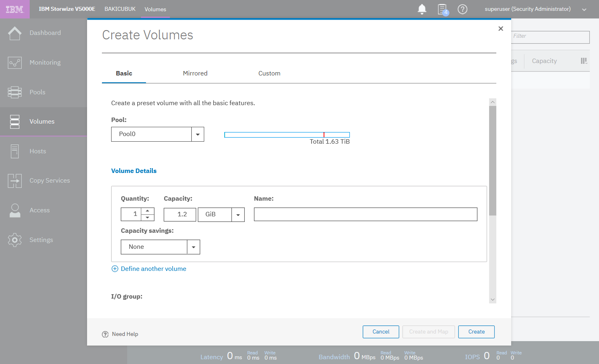Click the Dashboard home icon

tap(15, 33)
